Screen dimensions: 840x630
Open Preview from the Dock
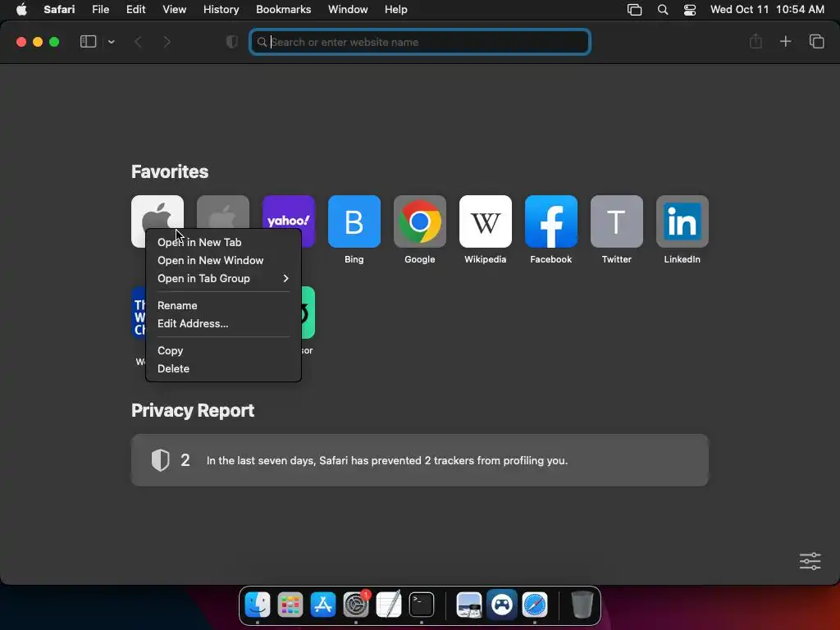pyautogui.click(x=468, y=605)
